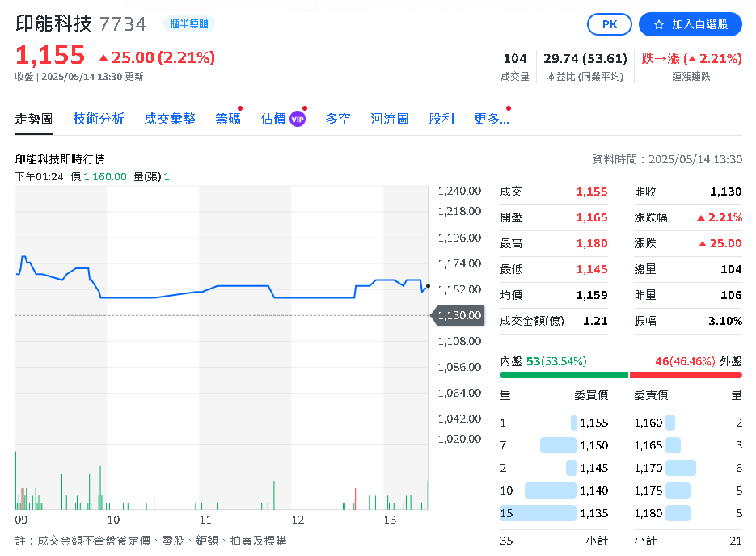Screen dimensions: 756x556
Task: Click the 1,130.00 reference price marker
Action: click(x=457, y=316)
